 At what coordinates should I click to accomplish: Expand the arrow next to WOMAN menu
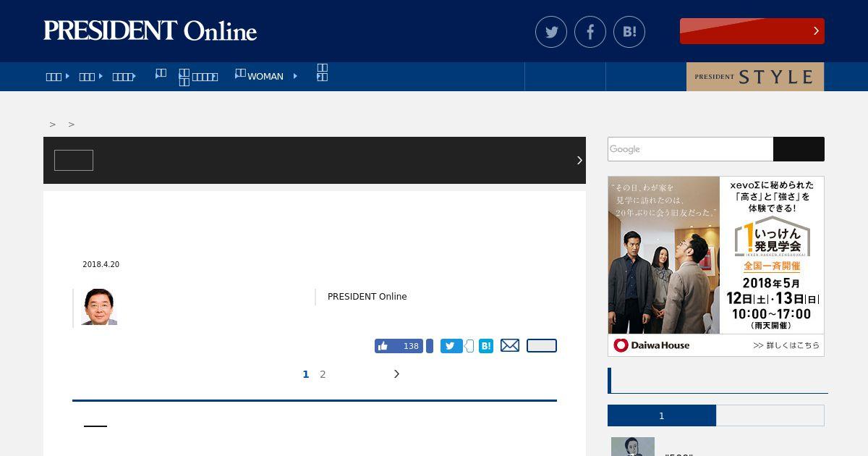pos(295,76)
